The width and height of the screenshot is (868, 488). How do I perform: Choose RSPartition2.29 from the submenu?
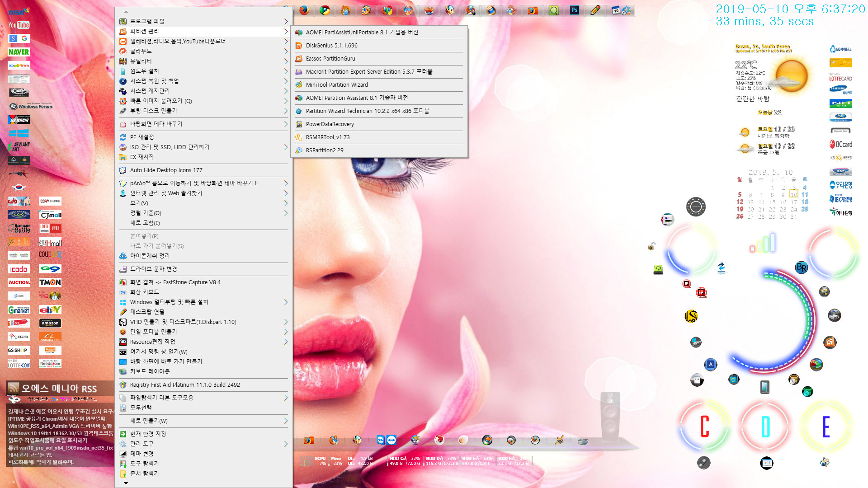tap(379, 150)
